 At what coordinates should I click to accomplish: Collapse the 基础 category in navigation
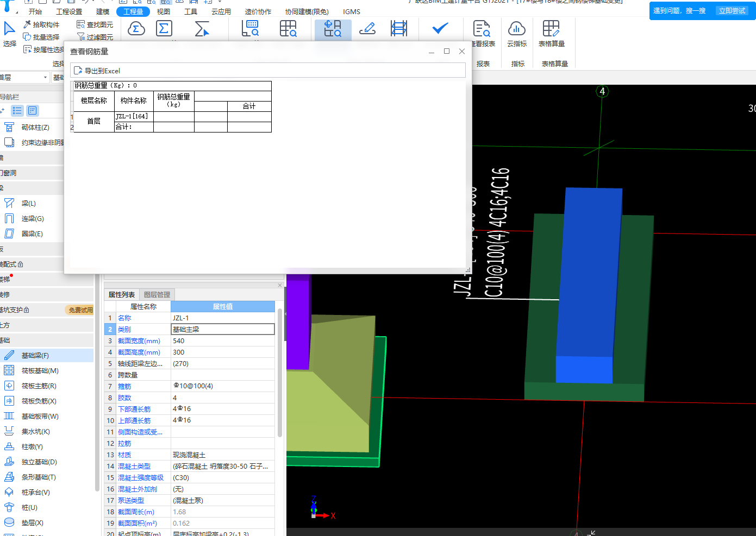coord(47,340)
